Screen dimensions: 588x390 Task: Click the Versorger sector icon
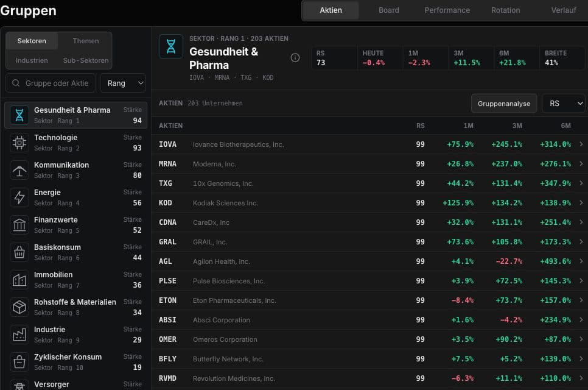19,385
